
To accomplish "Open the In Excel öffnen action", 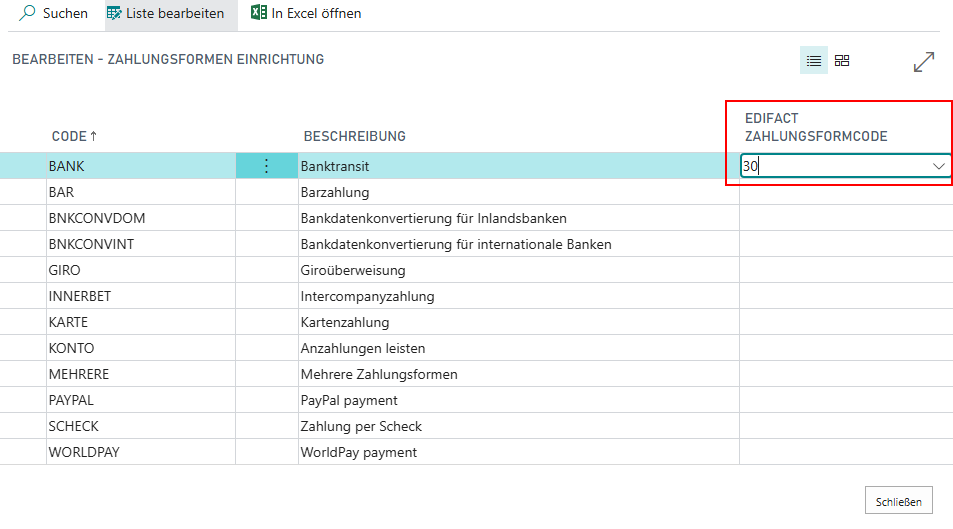I will point(316,14).
